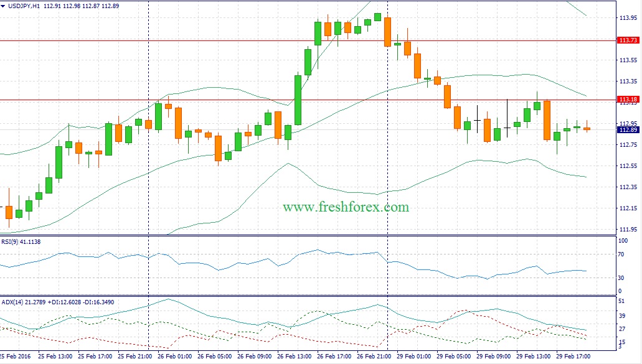Image resolution: width=642 pixels, height=364 pixels.
Task: Click the 113.95 price axis label
Action: pyautogui.click(x=627, y=17)
